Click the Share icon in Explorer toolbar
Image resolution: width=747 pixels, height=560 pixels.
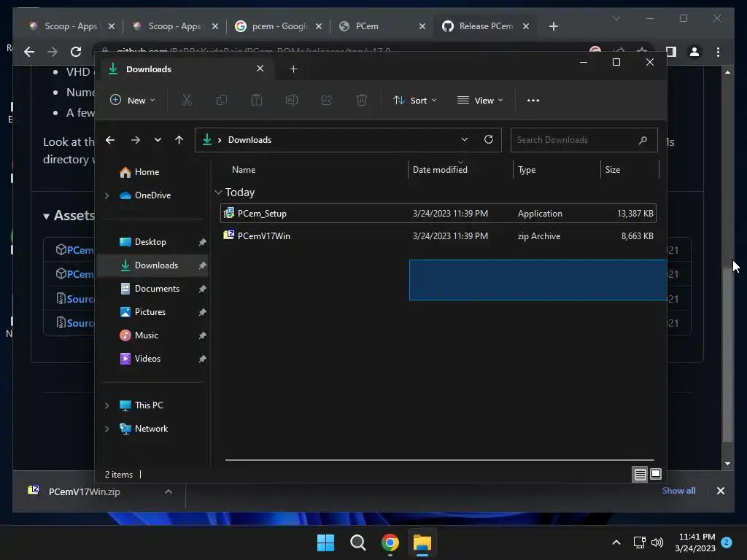coord(327,100)
